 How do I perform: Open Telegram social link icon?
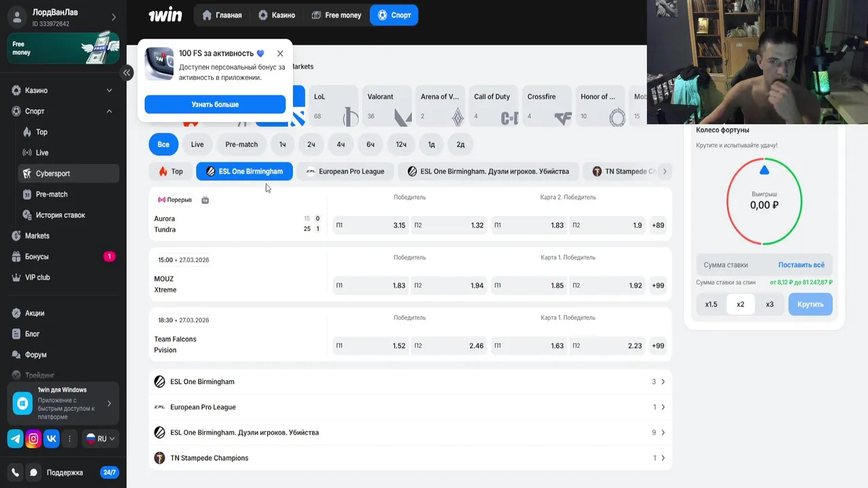tap(15, 439)
